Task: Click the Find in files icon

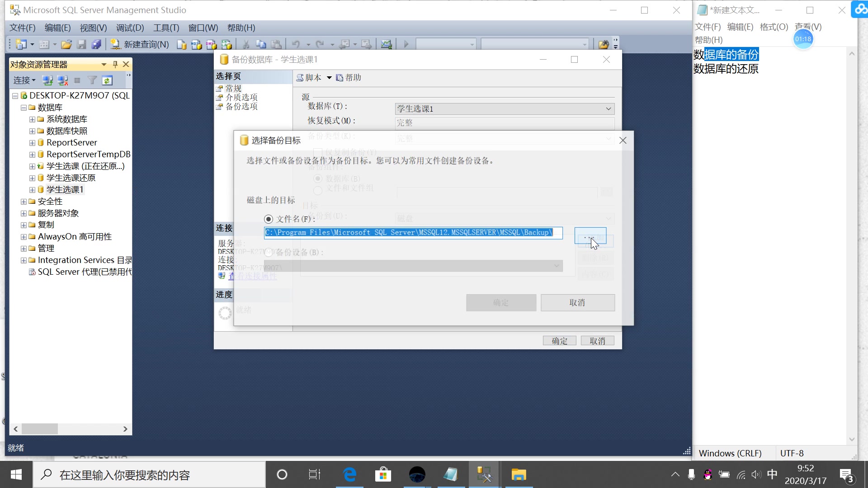Action: (604, 44)
